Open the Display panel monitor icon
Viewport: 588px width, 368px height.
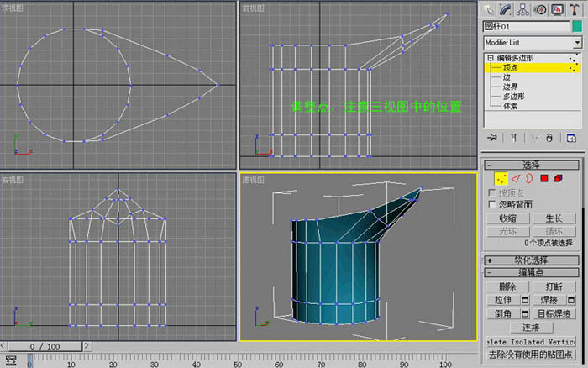click(557, 9)
